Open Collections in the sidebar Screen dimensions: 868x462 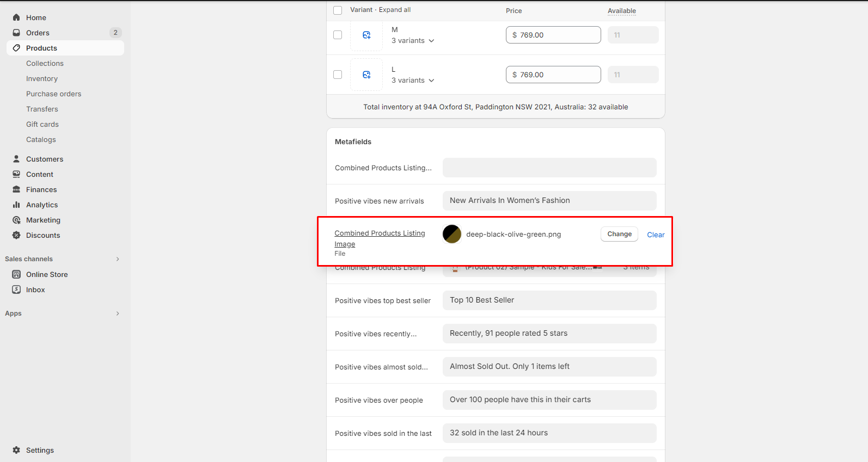pos(45,63)
